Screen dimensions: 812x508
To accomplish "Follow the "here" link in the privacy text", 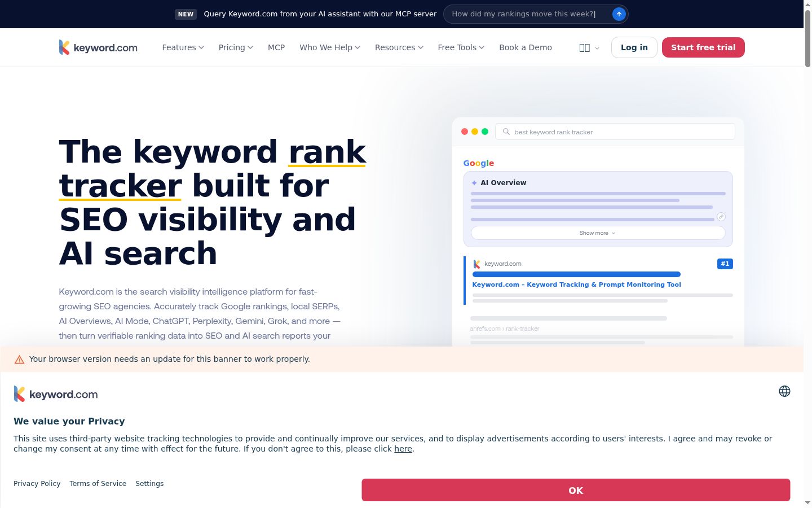I will point(403,449).
